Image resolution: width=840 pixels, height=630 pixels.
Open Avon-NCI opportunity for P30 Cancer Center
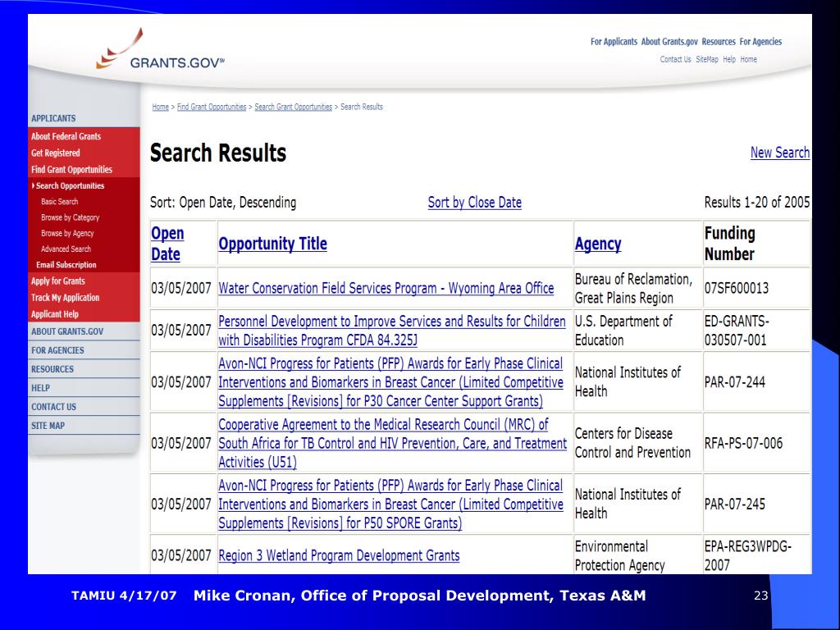tap(390, 382)
